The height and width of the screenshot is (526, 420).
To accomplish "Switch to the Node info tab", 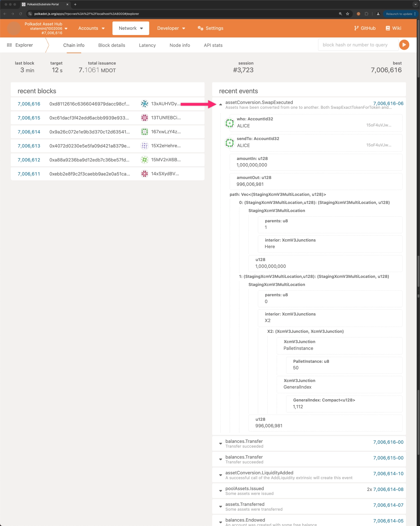I will click(179, 45).
